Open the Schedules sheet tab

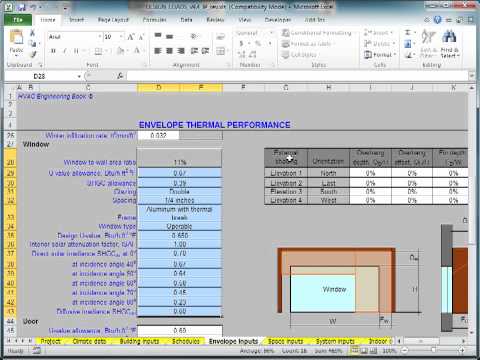(x=185, y=341)
